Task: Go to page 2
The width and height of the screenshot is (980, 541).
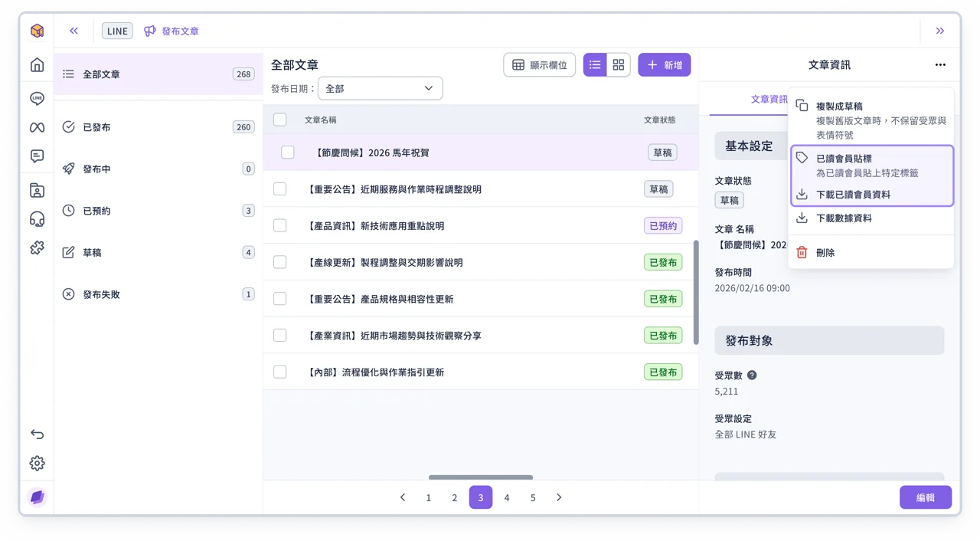Action: point(455,497)
